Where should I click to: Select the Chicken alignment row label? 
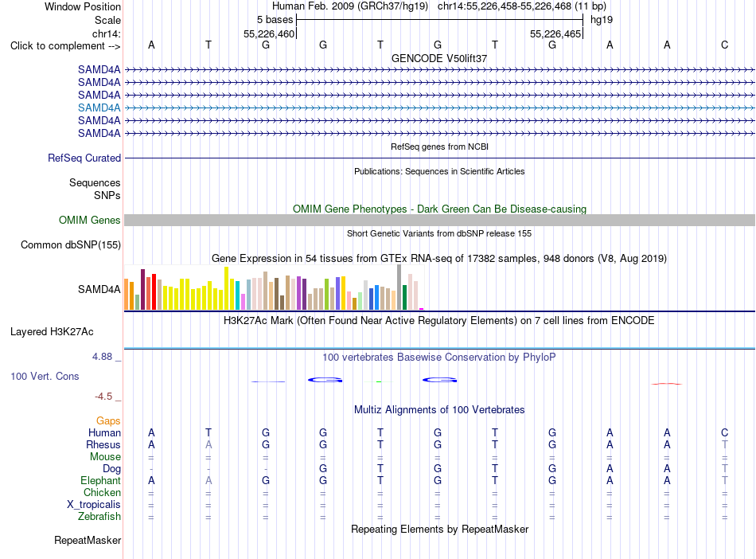tap(102, 492)
